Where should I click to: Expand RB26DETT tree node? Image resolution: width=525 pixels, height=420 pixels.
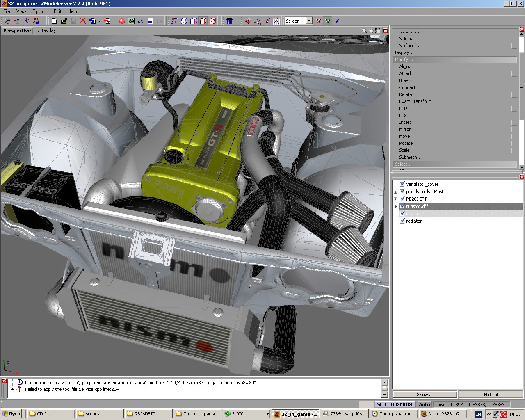396,199
